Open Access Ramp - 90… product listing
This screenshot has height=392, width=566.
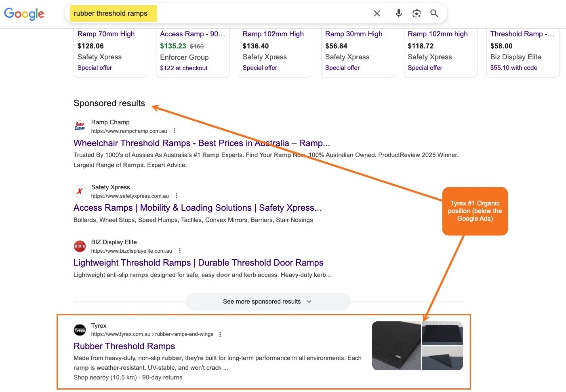[192, 34]
